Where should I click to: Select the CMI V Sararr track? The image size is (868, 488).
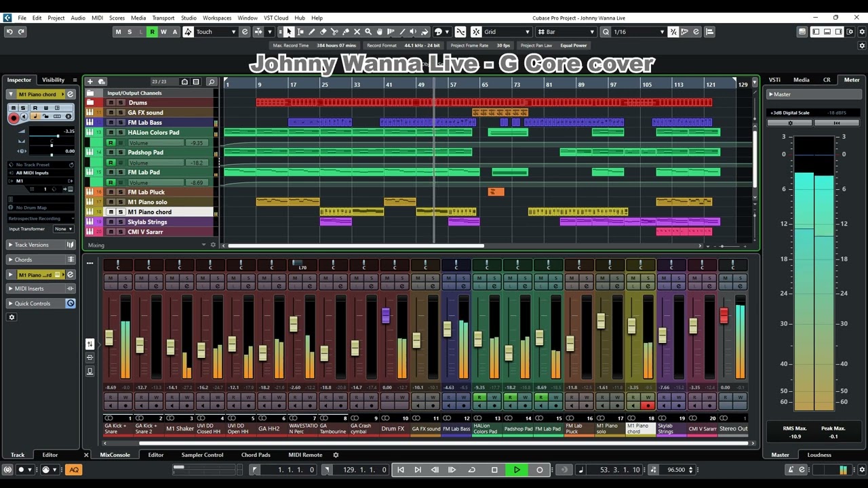(145, 232)
